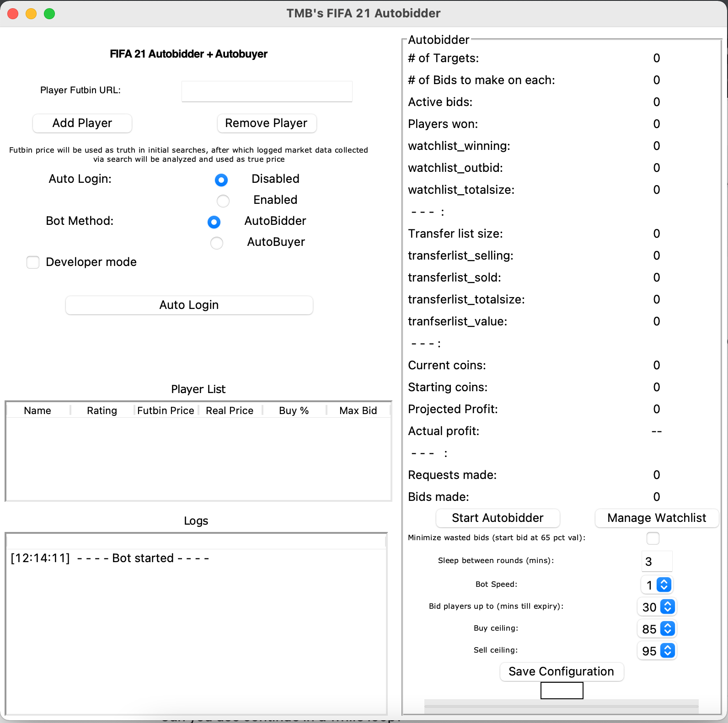Select the Enabled Auto Login radio button

point(223,201)
